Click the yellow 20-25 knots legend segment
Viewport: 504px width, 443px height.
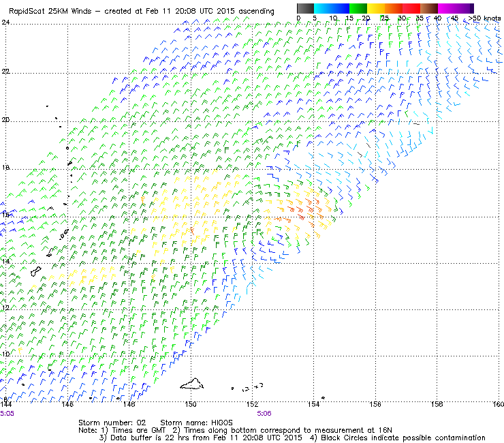click(x=376, y=8)
